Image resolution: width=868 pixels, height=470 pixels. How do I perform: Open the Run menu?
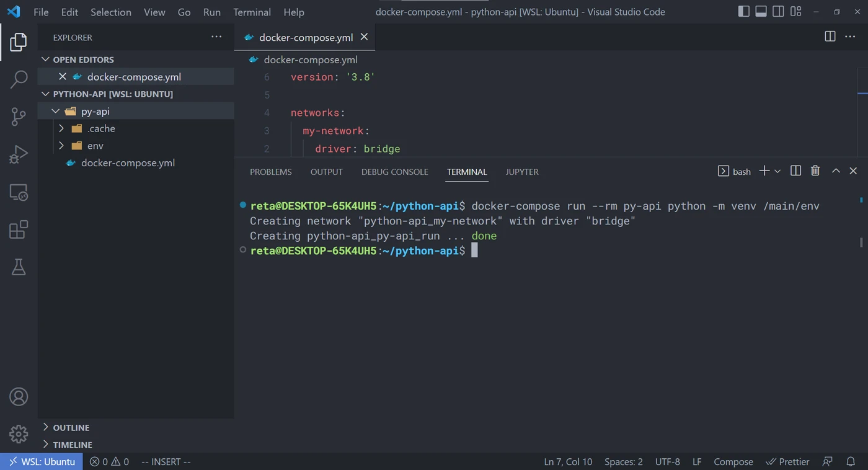tap(212, 12)
